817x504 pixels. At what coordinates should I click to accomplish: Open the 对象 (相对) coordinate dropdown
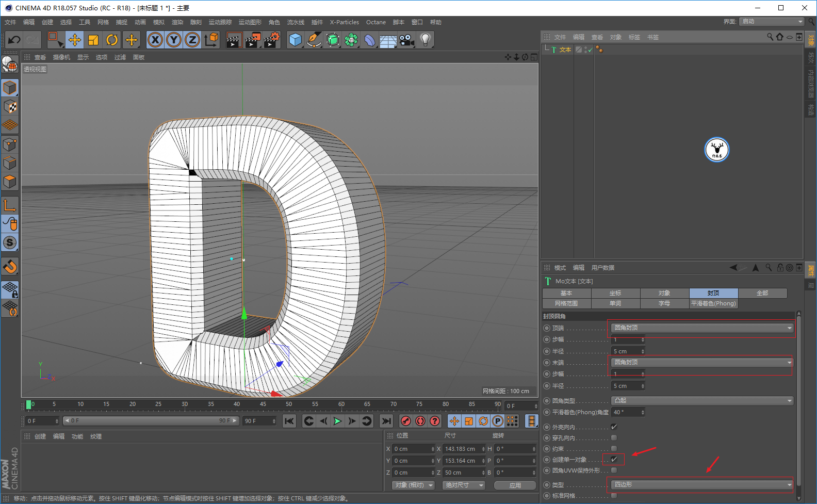(x=413, y=485)
